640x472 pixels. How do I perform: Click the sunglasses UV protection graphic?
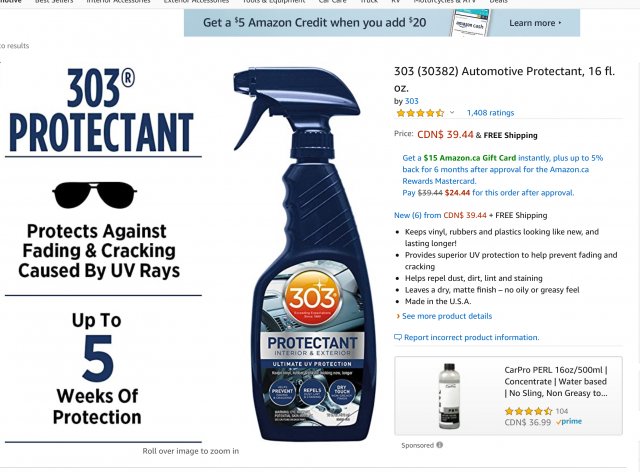point(95,195)
